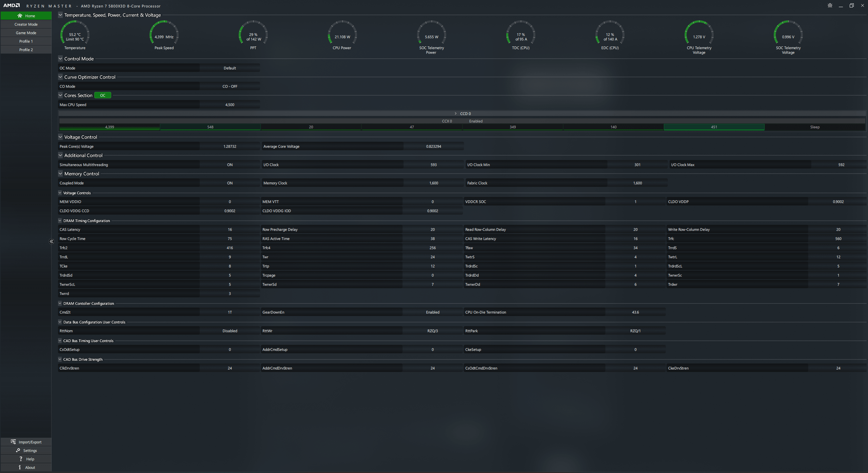Click the Sleep core bar

[815, 127]
